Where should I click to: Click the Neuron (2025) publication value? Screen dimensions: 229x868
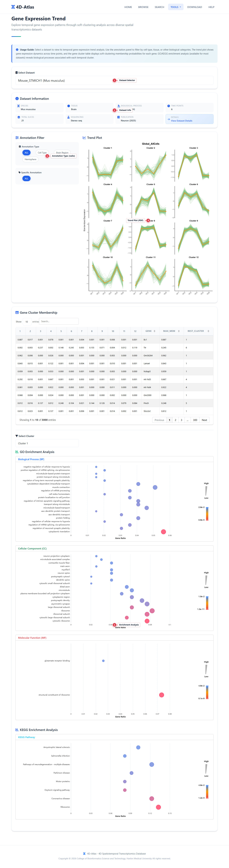click(x=128, y=121)
